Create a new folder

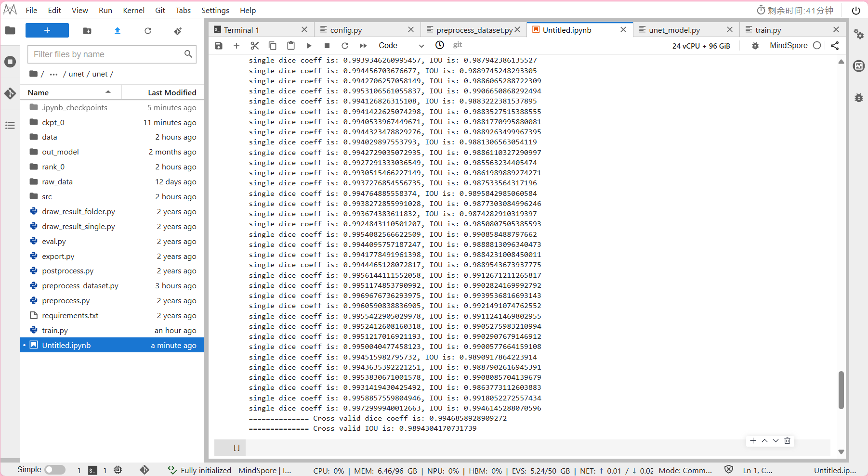[x=87, y=31]
